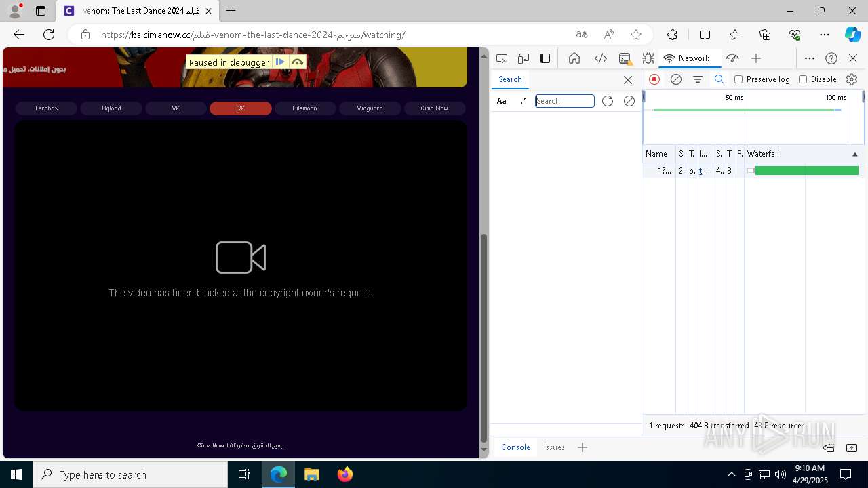Viewport: 868px width, 488px height.
Task: Add this page to favorites
Action: coord(635,35)
